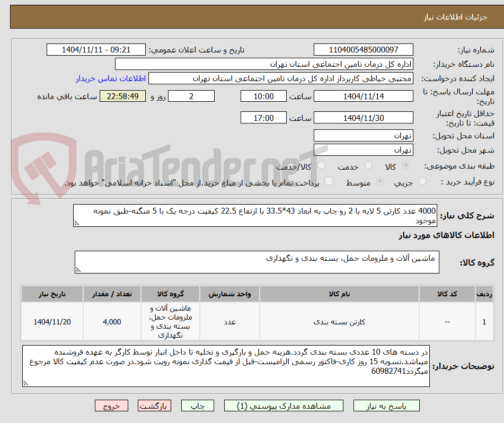Click the resize handle of the goods group textarea
This screenshot has height=423, width=504.
(78, 270)
